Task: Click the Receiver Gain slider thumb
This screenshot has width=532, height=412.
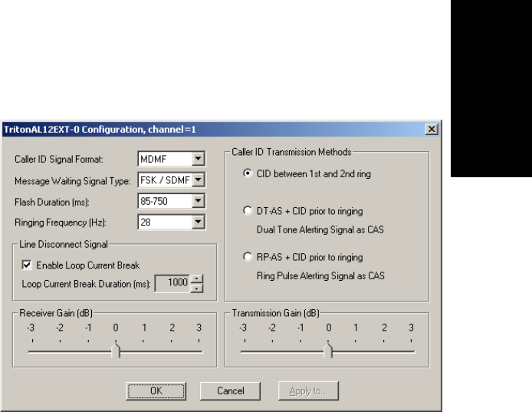Action: pyautogui.click(x=116, y=350)
